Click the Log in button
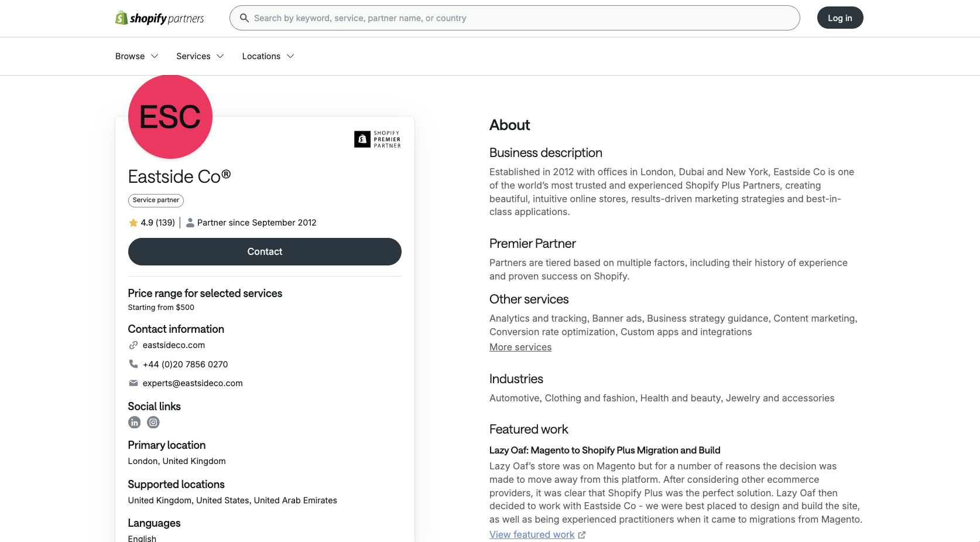Viewport: 980px width, 542px height. coord(840,18)
